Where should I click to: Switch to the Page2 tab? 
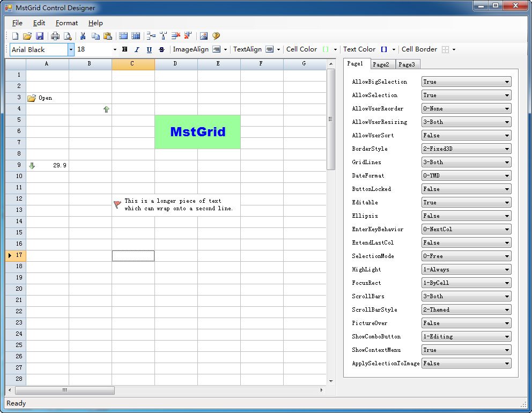pos(381,64)
